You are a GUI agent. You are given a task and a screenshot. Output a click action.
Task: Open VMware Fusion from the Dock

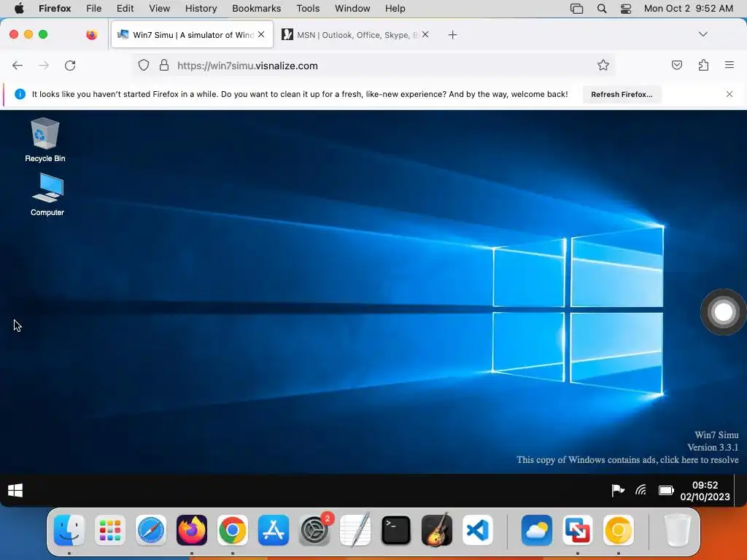tap(578, 530)
